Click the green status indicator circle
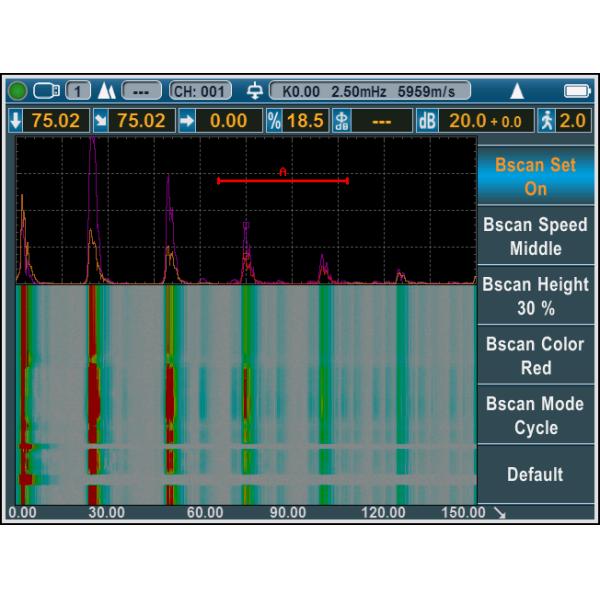 click(18, 91)
